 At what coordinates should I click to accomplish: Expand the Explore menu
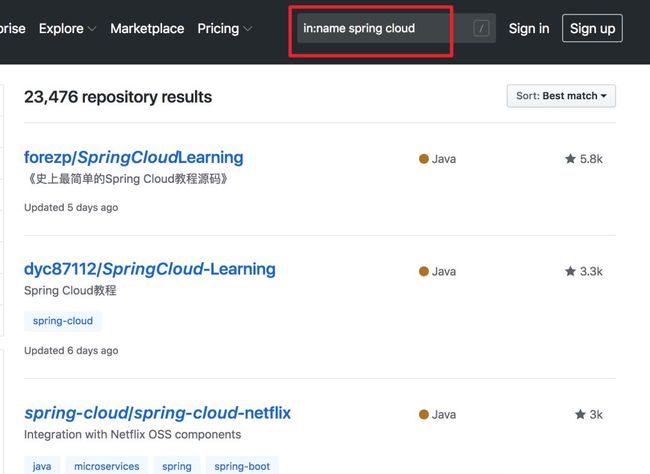[x=67, y=29]
